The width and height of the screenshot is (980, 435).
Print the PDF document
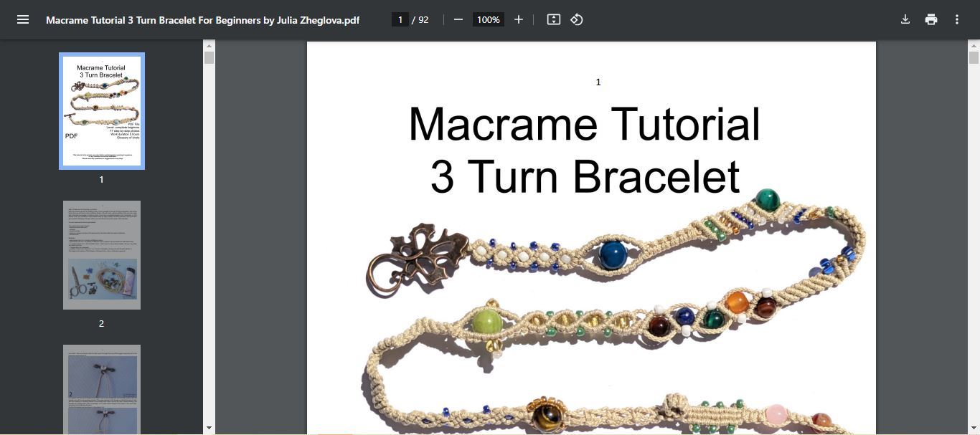click(931, 19)
